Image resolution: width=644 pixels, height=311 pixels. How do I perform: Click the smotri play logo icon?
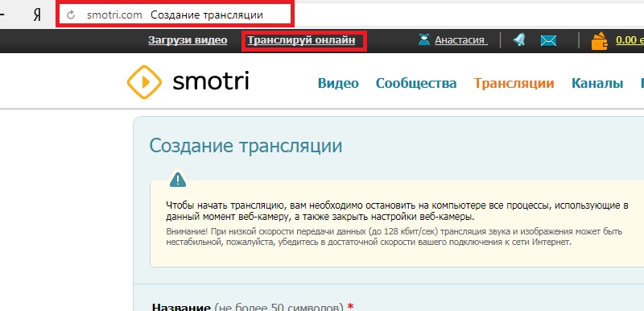point(144,82)
